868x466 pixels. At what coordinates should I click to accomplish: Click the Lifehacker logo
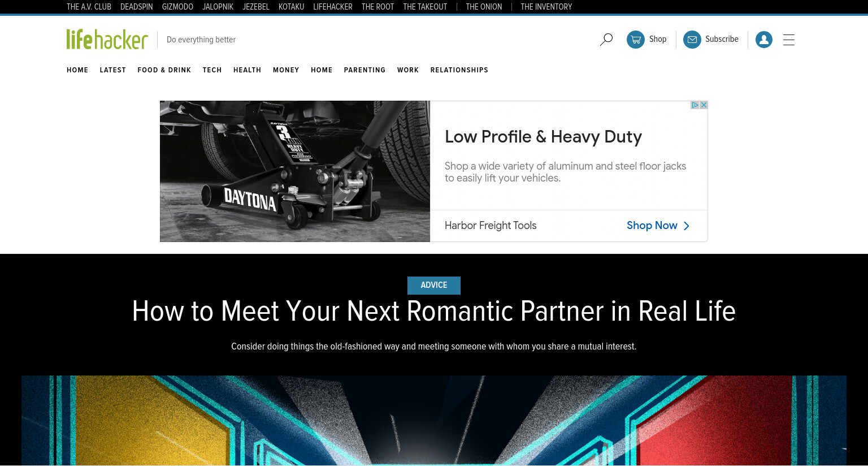pyautogui.click(x=107, y=39)
